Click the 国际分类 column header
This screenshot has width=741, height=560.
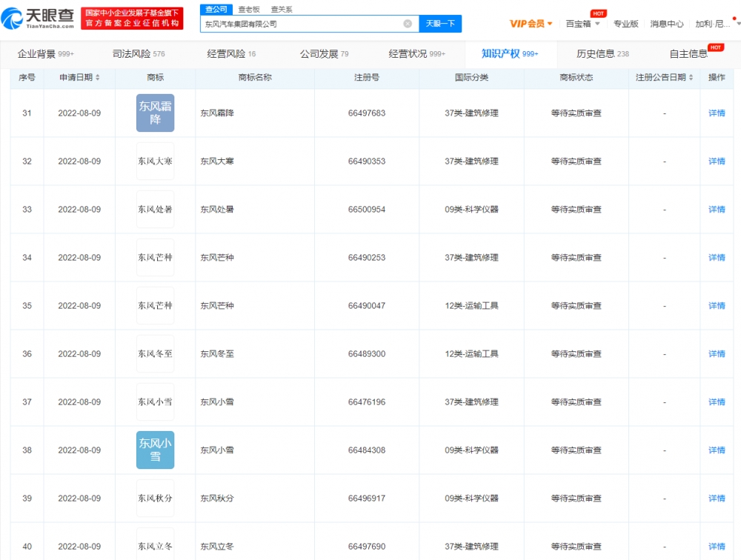click(471, 78)
